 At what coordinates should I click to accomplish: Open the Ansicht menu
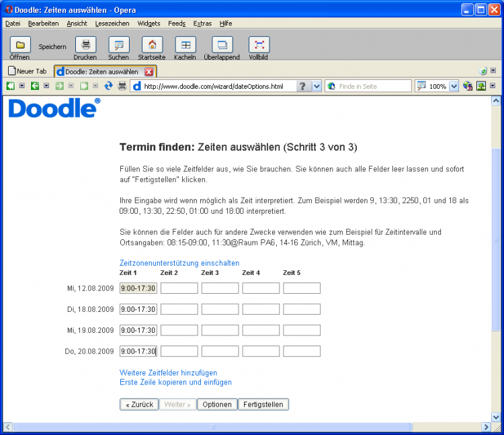[77, 24]
